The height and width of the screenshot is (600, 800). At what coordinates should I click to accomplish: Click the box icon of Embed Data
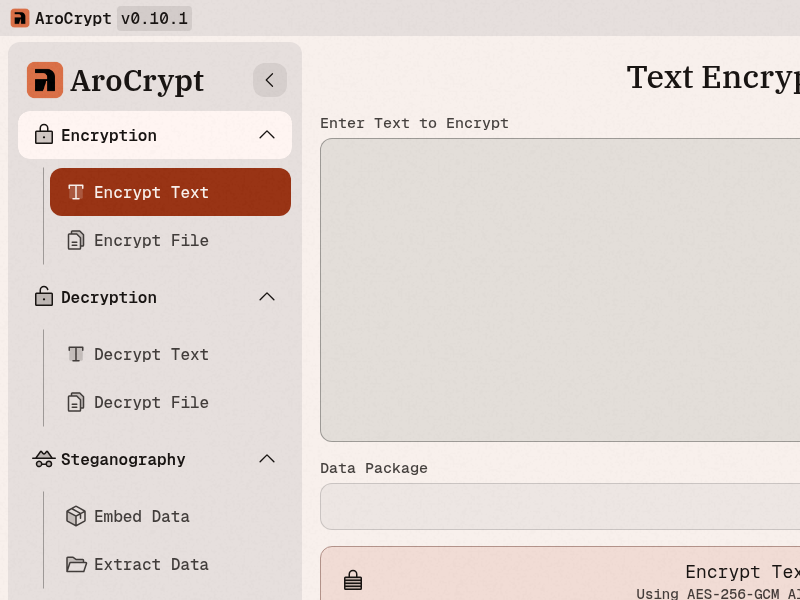pos(76,516)
